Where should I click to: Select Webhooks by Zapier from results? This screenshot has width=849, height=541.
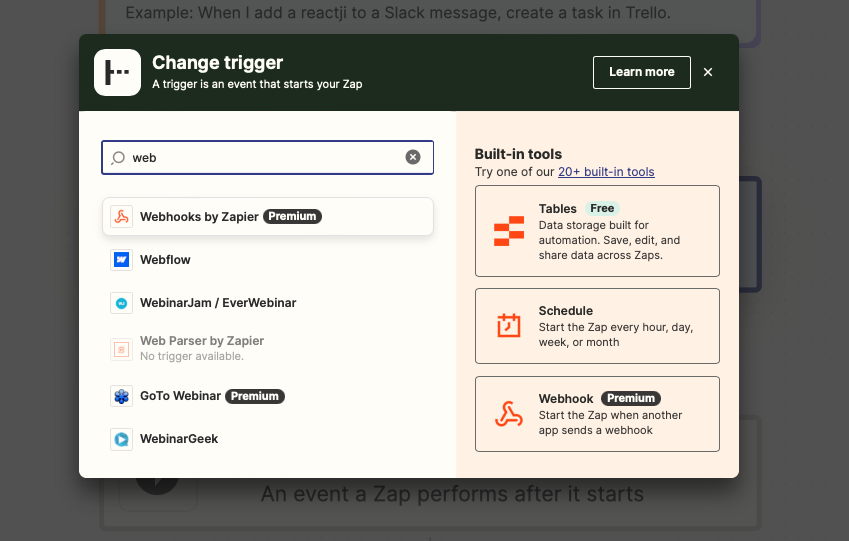pyautogui.click(x=267, y=217)
